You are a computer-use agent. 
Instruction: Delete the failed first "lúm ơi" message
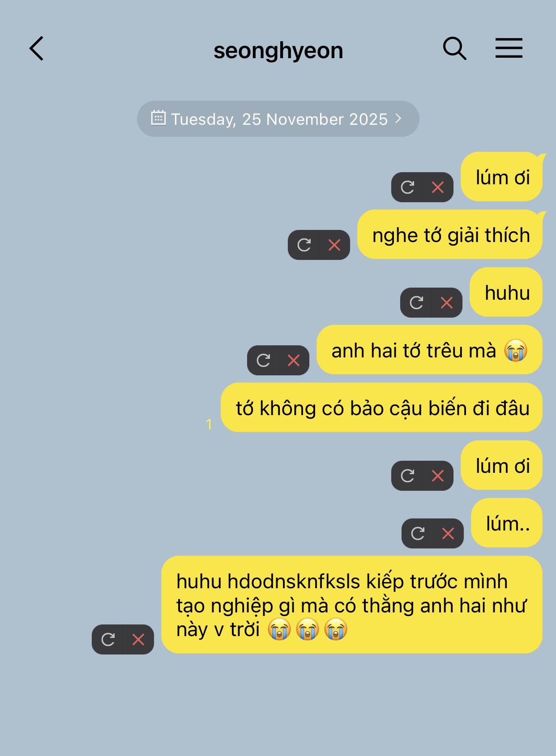[x=438, y=187]
